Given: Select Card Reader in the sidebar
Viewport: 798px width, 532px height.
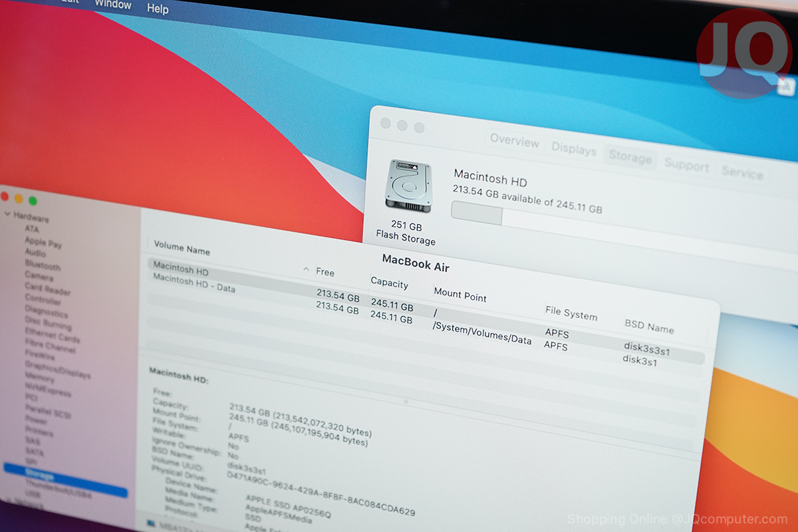Looking at the screenshot, I should [x=47, y=289].
